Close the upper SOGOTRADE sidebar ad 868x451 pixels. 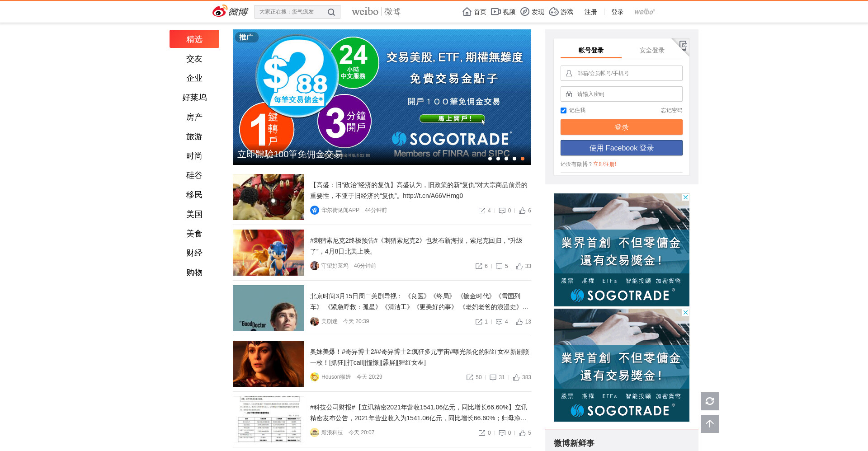coord(685,197)
